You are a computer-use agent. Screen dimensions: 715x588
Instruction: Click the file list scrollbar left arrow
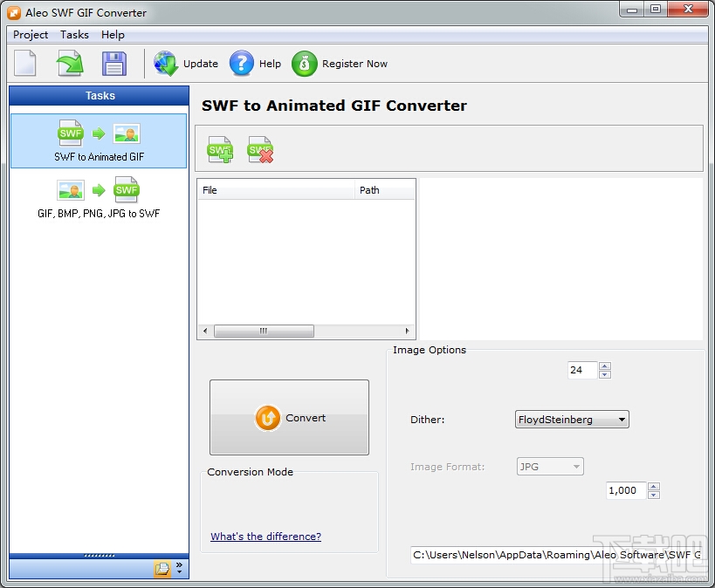click(x=205, y=331)
